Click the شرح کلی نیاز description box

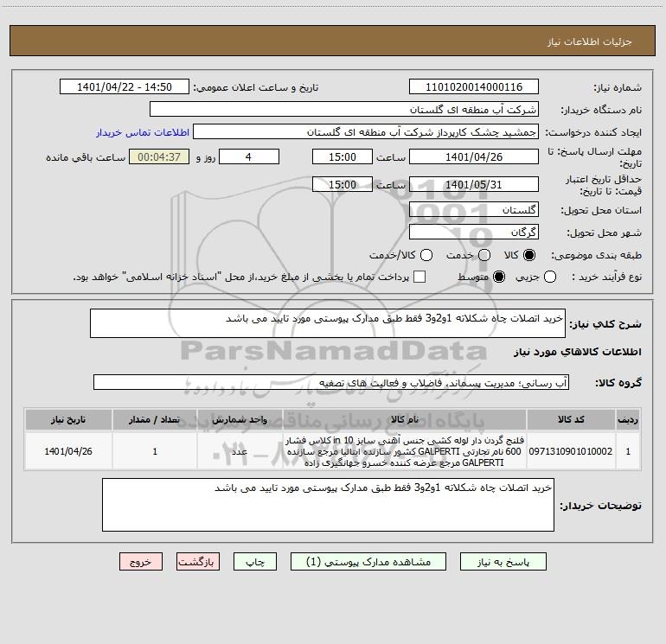[x=328, y=323]
